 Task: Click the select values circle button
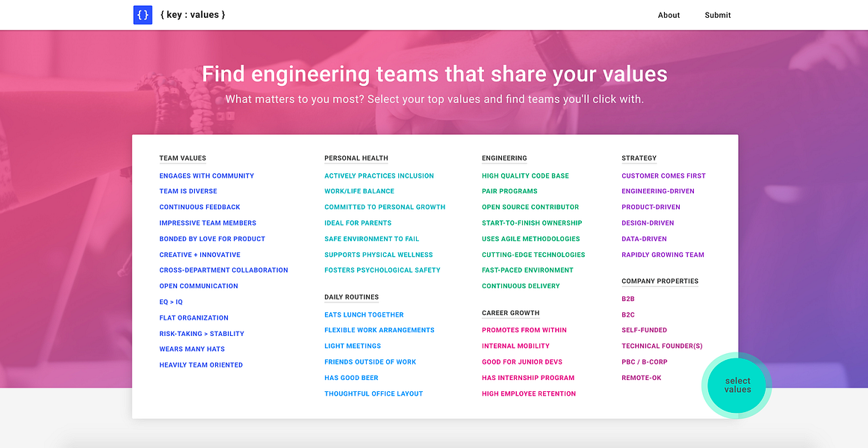pyautogui.click(x=738, y=385)
